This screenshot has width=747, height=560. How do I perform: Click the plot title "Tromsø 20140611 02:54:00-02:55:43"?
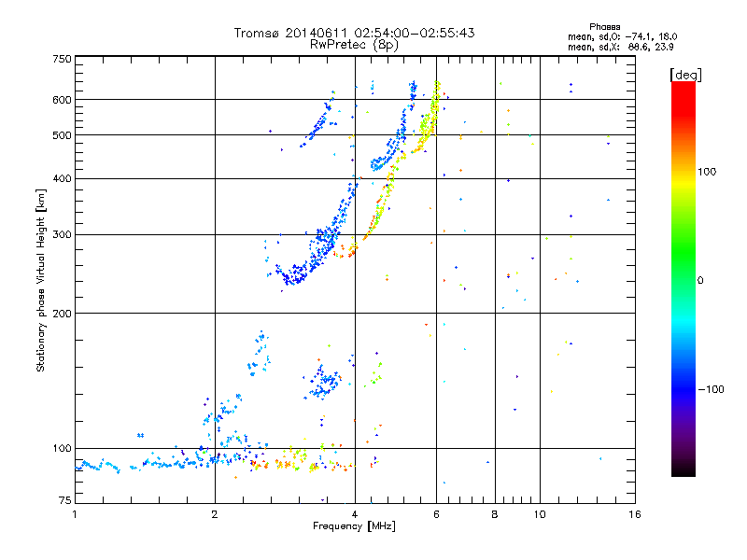pos(354,33)
